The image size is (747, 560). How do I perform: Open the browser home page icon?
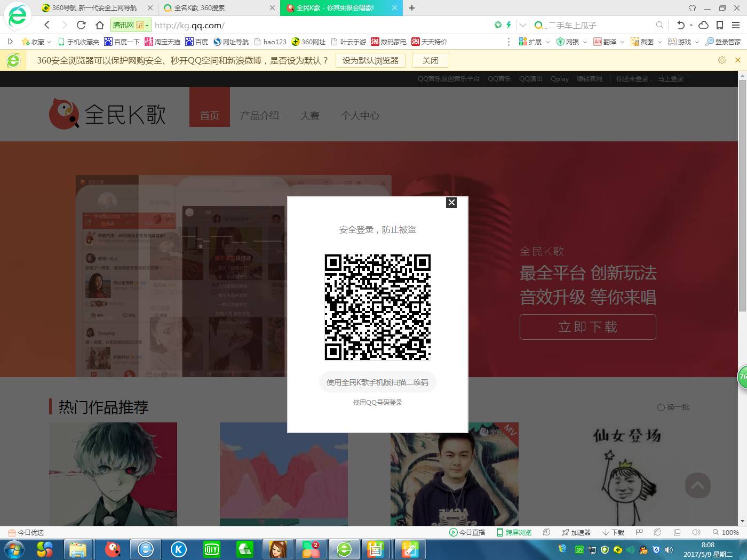tap(99, 25)
